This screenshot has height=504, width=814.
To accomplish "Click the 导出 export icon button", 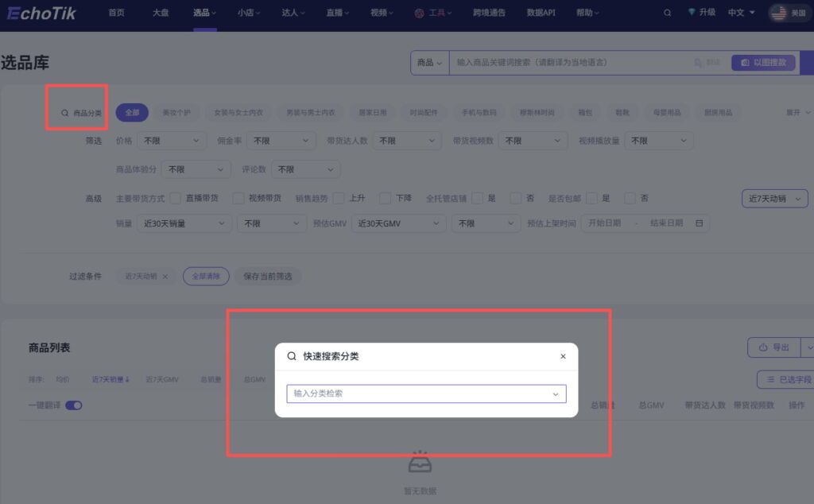I will (x=762, y=347).
